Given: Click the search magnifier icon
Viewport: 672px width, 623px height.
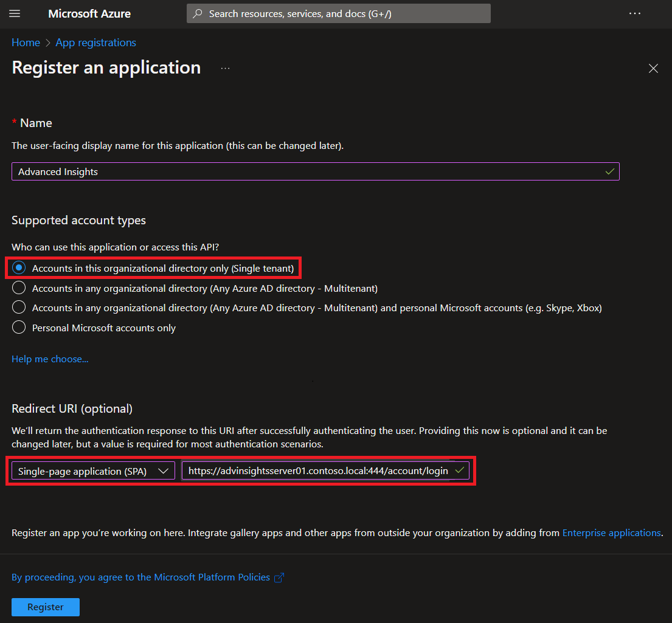Looking at the screenshot, I should point(198,13).
